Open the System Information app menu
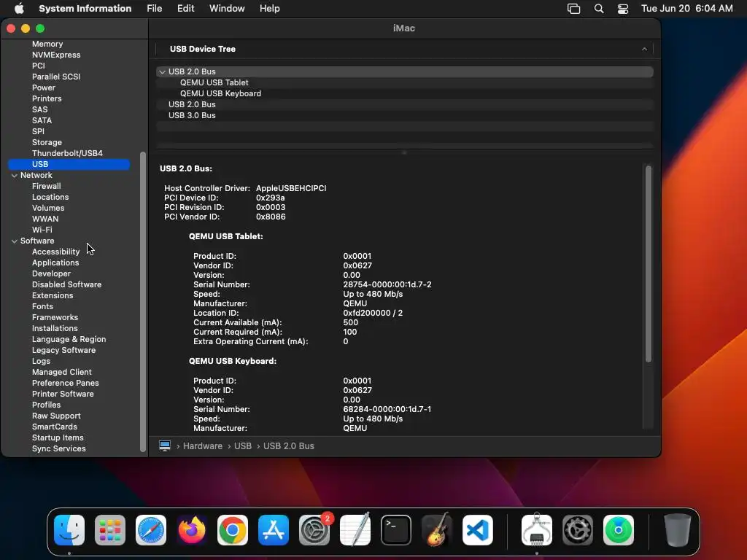The width and height of the screenshot is (747, 560). [85, 9]
